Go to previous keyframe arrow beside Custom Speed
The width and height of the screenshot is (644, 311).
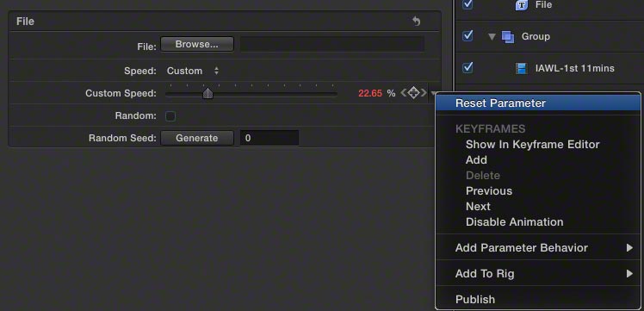404,93
